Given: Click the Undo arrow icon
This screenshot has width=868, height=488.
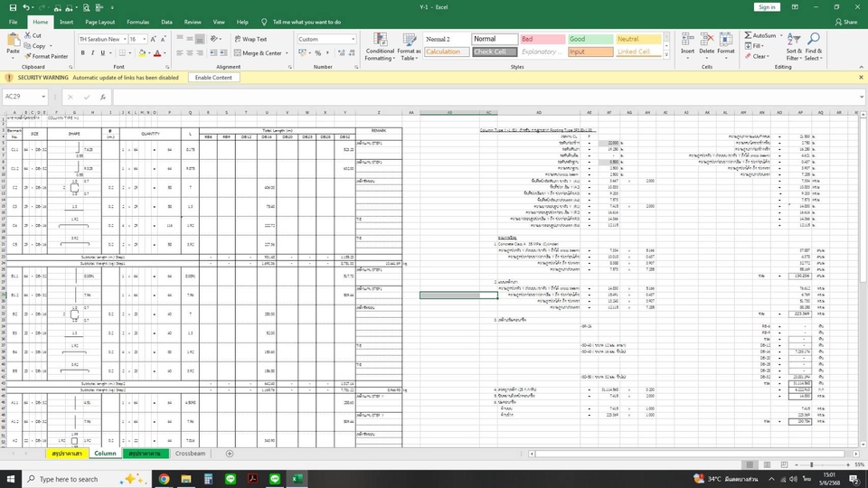Looking at the screenshot, I should coord(26,7).
